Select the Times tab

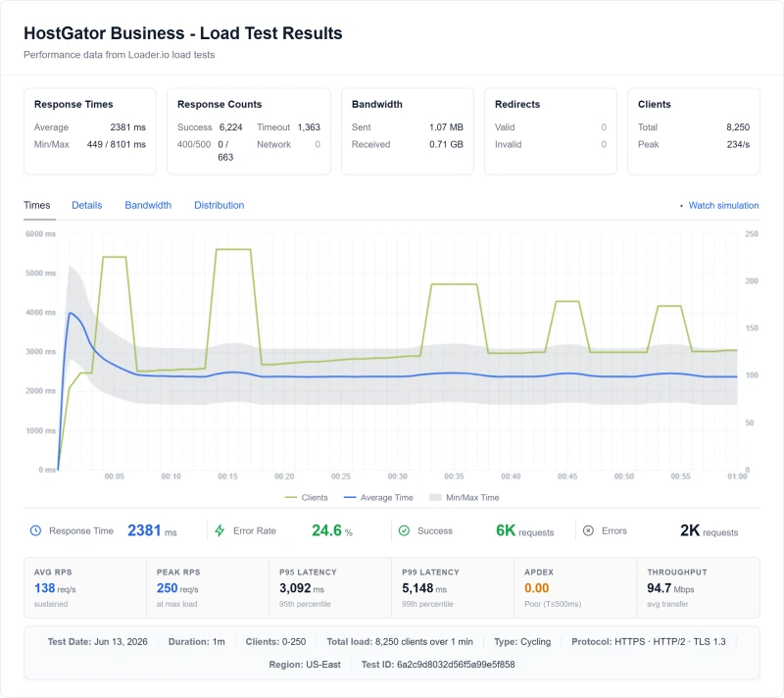pyautogui.click(x=37, y=205)
